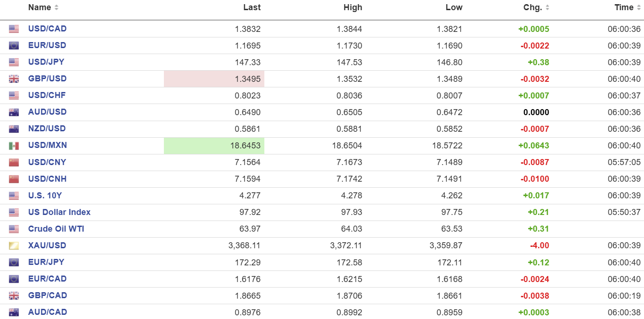Open the US Dollar Index link
The width and height of the screenshot is (644, 319).
tap(59, 212)
